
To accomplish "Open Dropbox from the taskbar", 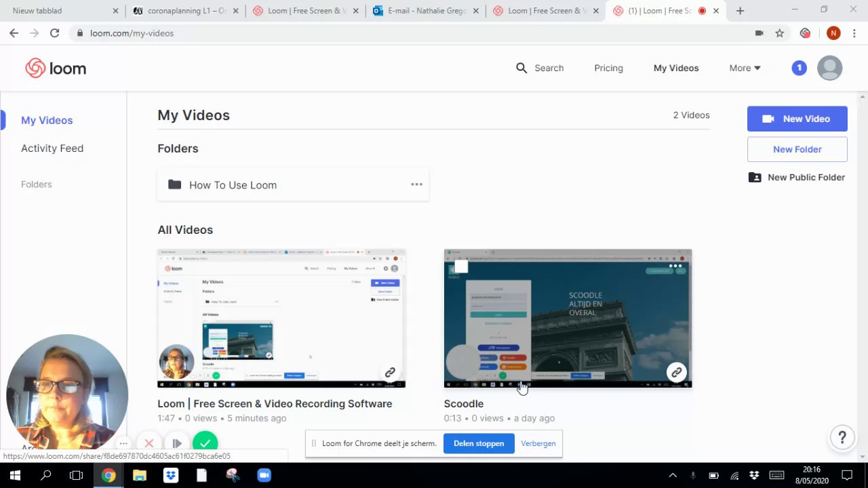I will [170, 475].
